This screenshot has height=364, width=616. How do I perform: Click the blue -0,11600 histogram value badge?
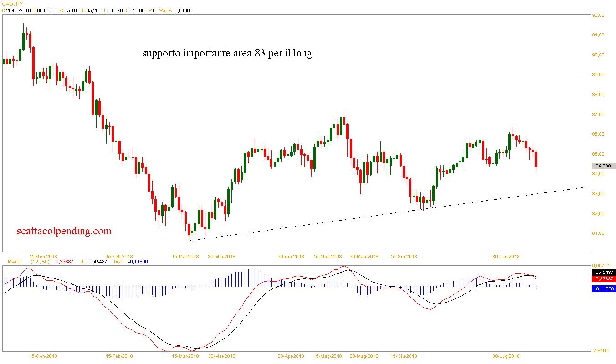[603, 288]
